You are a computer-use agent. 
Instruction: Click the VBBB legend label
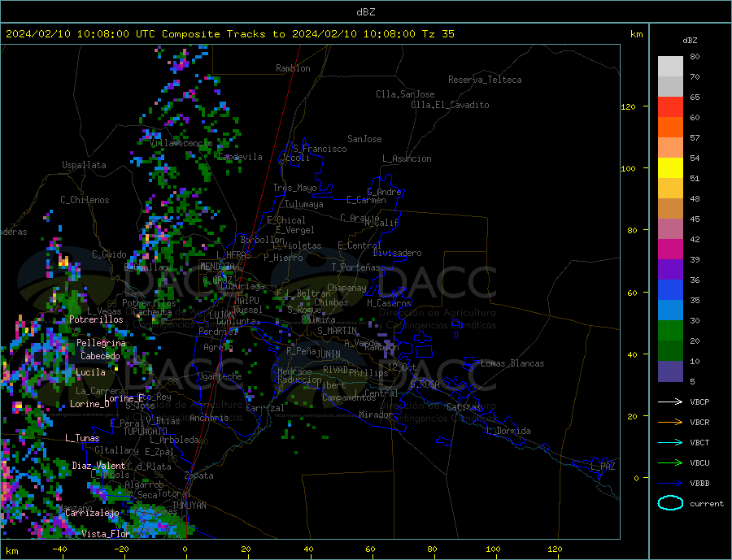(x=699, y=484)
